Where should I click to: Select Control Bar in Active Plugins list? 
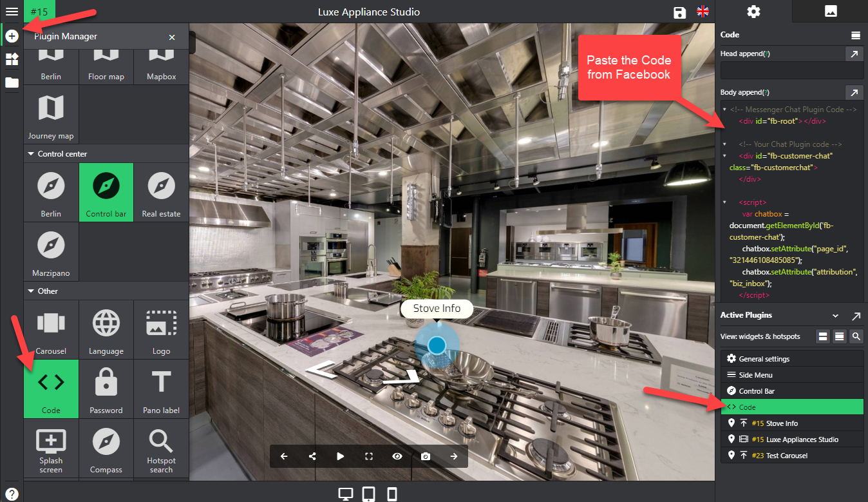click(792, 391)
